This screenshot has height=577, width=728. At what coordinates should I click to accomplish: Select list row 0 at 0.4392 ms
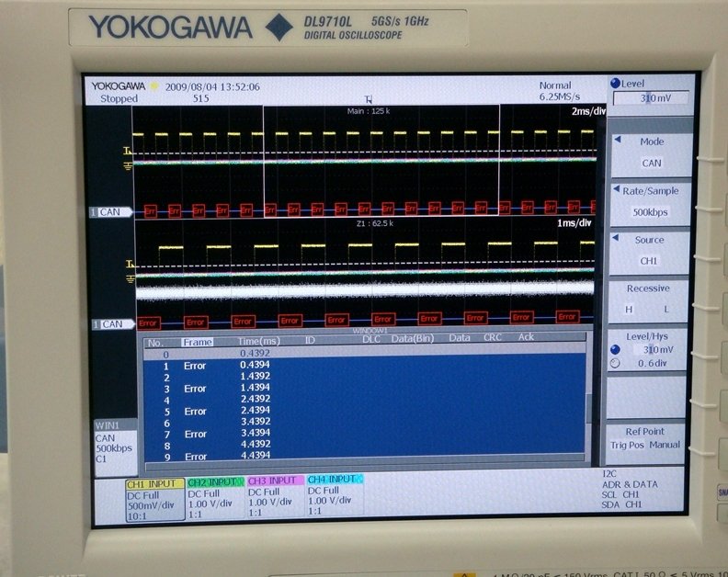tap(365, 353)
